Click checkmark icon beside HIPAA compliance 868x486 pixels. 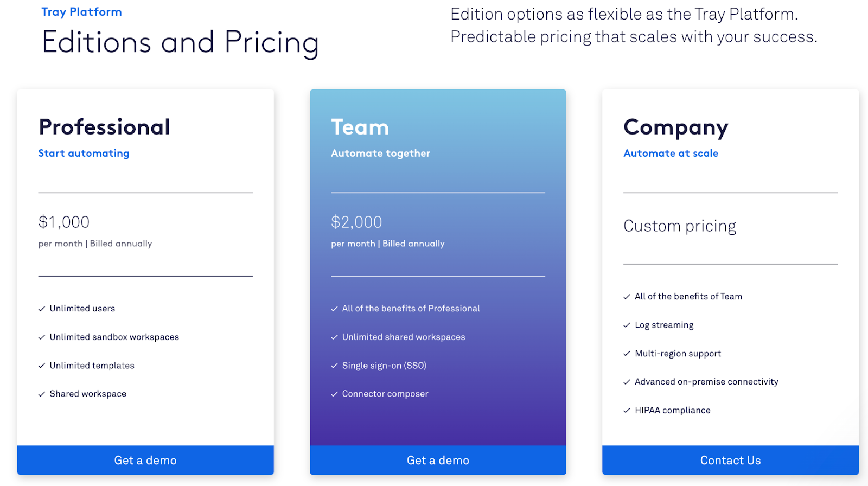tap(627, 411)
